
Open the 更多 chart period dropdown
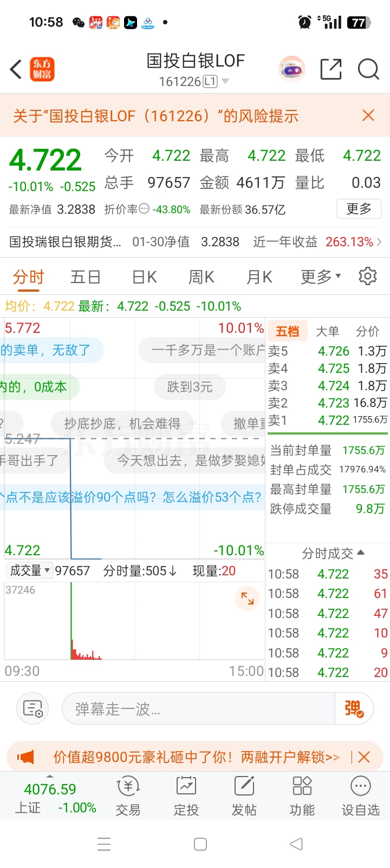point(321,277)
